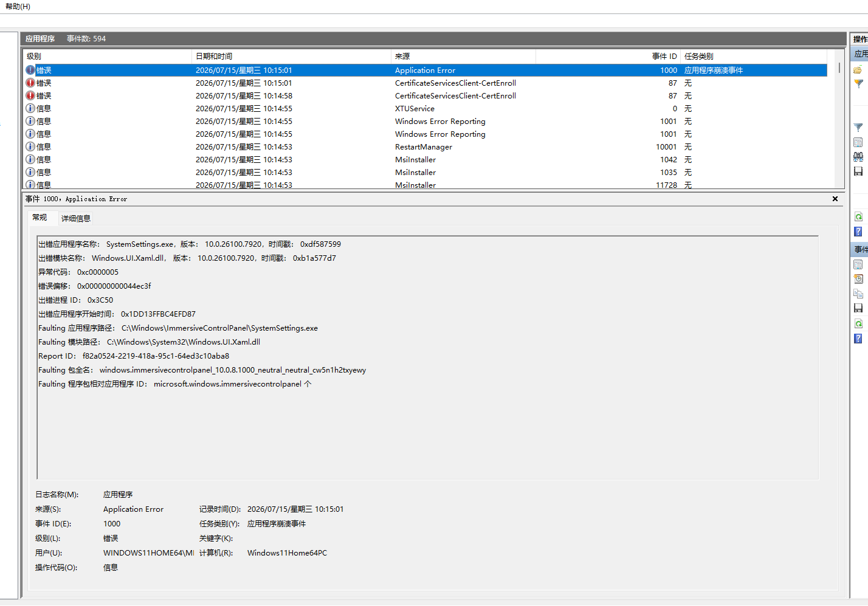Select the RestartManager 10001 row
This screenshot has width=868, height=606.
pyautogui.click(x=425, y=146)
